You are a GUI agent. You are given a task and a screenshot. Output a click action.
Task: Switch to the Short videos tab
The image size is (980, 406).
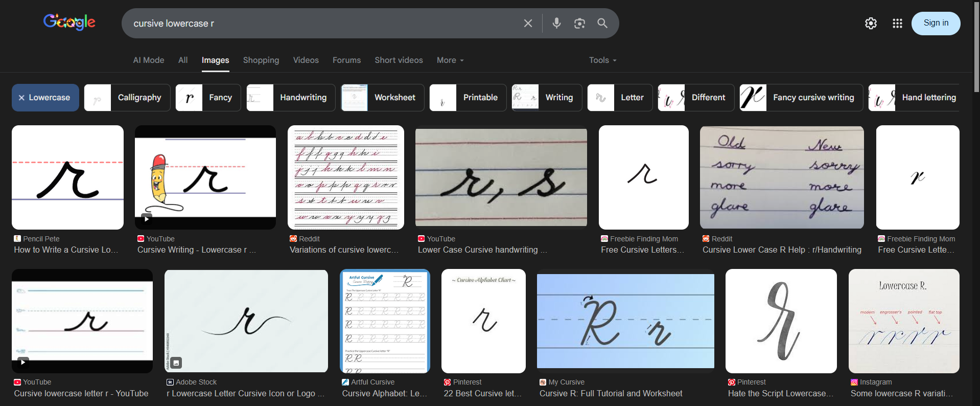point(399,60)
